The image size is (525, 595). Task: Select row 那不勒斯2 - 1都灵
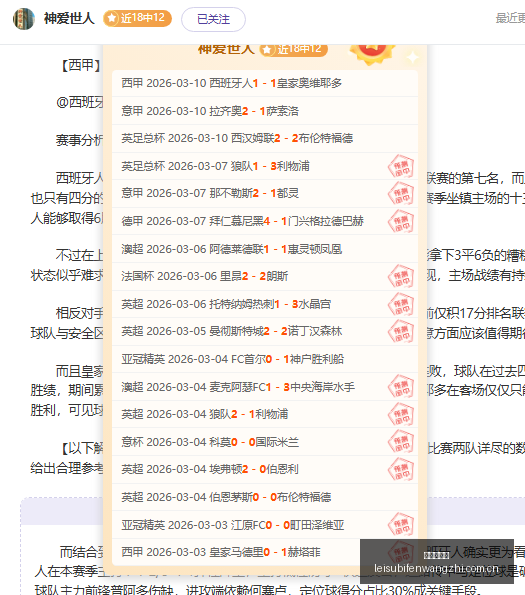(265, 194)
